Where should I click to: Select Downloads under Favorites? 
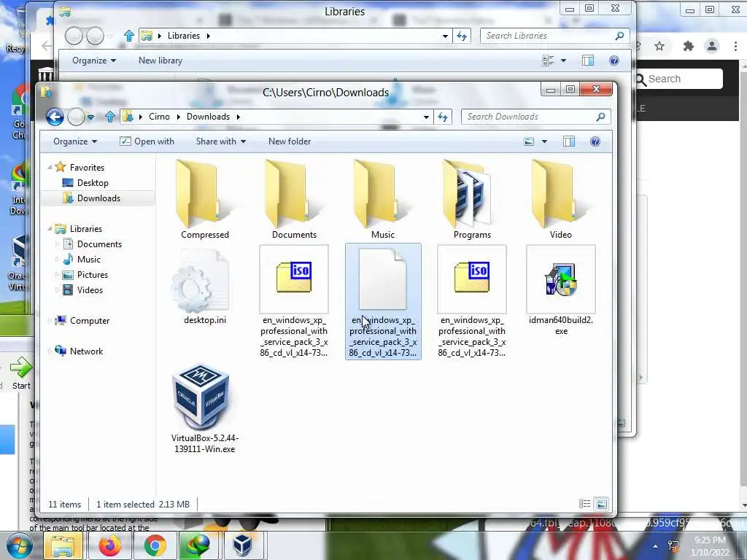point(98,198)
